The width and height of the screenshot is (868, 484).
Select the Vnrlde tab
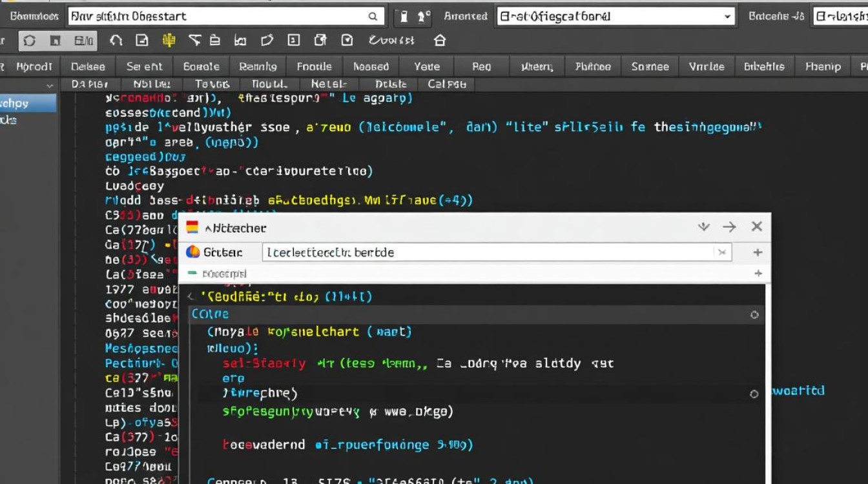pyautogui.click(x=707, y=66)
